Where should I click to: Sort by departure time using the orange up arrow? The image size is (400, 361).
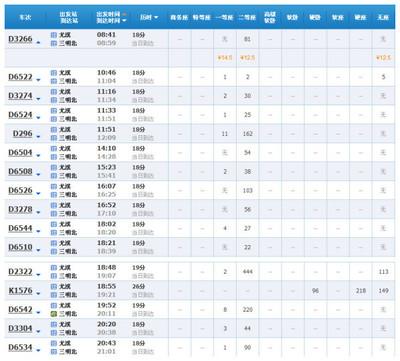(x=124, y=14)
